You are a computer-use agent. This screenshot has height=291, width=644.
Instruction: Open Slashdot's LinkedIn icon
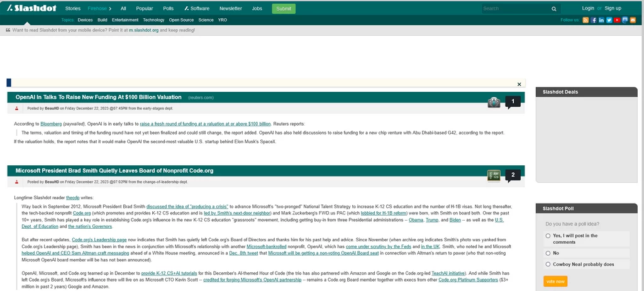(601, 19)
